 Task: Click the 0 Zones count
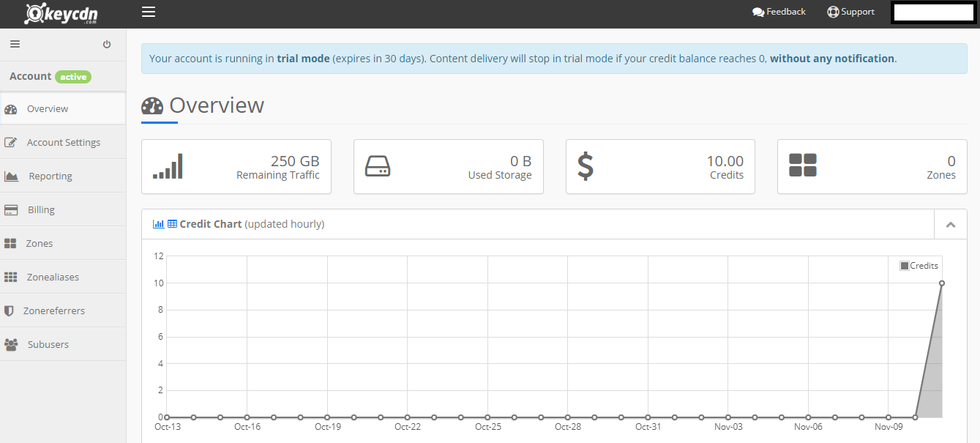(x=951, y=161)
